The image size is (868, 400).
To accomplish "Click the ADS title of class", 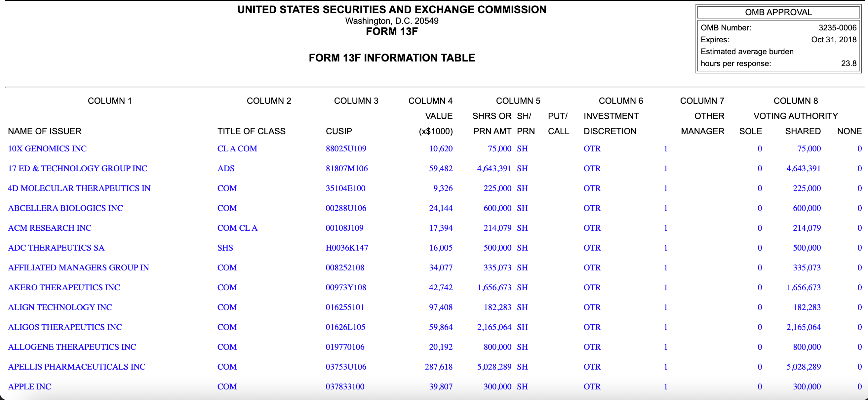I will point(226,169).
